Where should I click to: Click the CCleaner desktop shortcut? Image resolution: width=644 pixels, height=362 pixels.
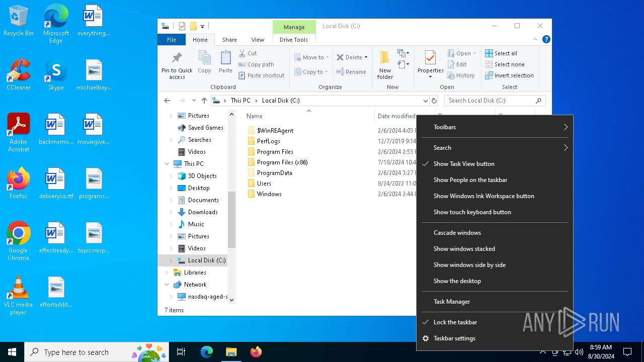(19, 74)
